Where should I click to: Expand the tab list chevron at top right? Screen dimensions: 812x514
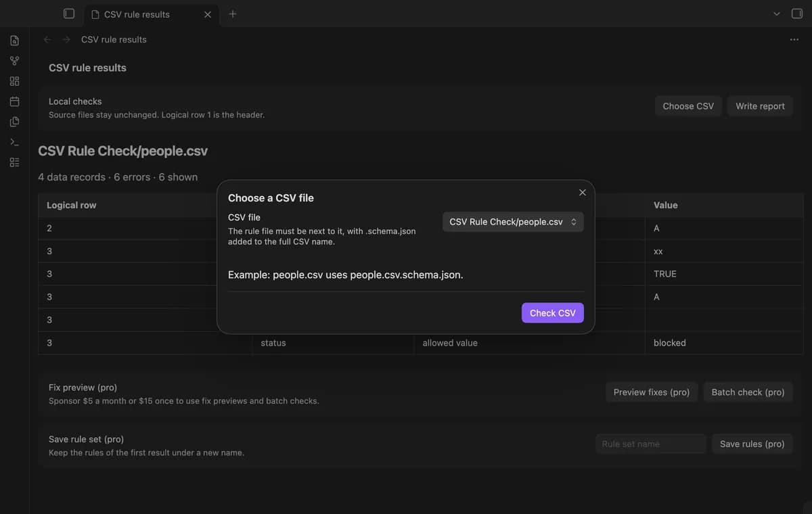(776, 14)
